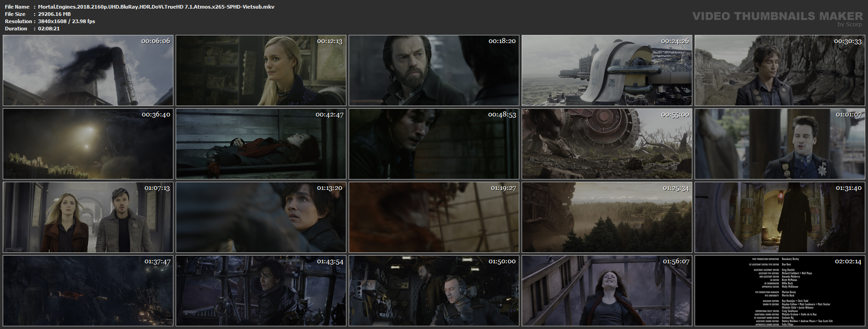
Task: Pick the thumbnail at 01:31:40
Action: [780, 217]
